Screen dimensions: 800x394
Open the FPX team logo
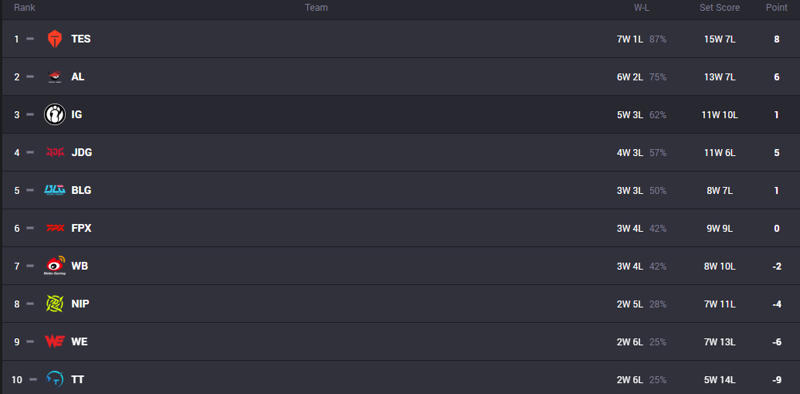[x=55, y=228]
